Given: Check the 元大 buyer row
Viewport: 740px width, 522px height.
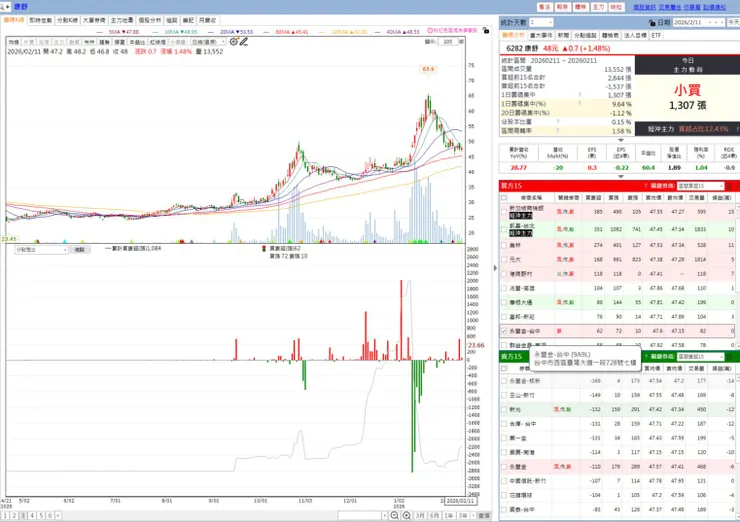Looking at the screenshot, I should (x=504, y=260).
